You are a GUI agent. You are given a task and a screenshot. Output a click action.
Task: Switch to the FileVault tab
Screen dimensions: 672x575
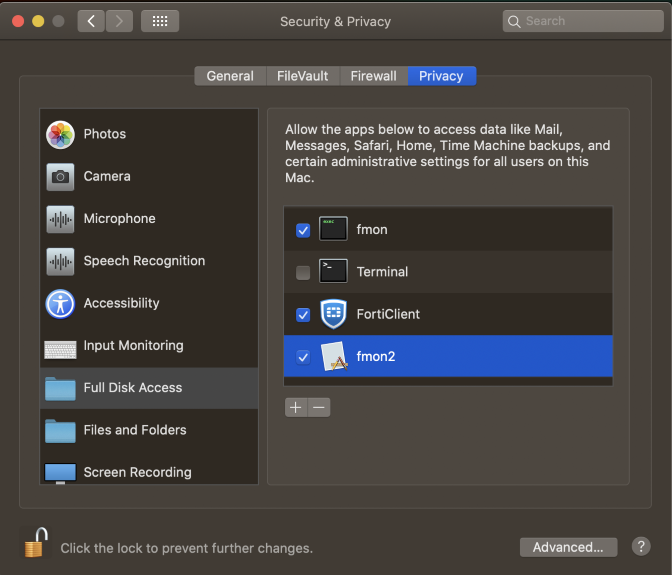tap(303, 76)
